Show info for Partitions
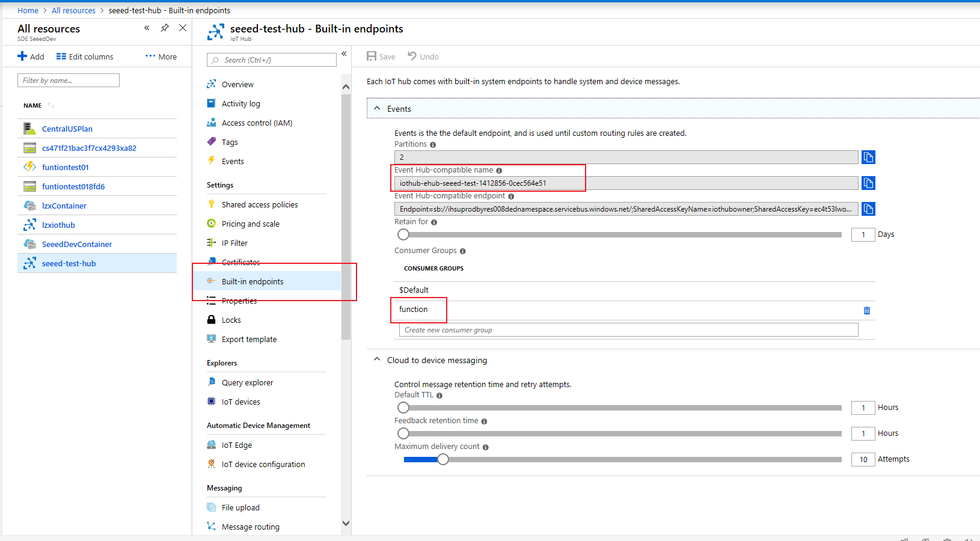980x541 pixels. pos(433,145)
